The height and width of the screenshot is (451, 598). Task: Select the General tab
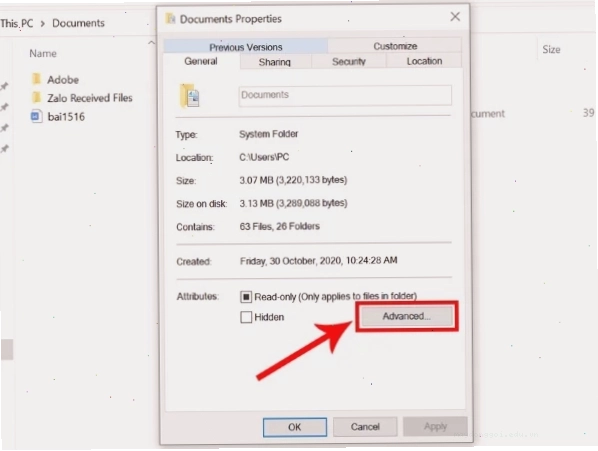click(x=201, y=61)
